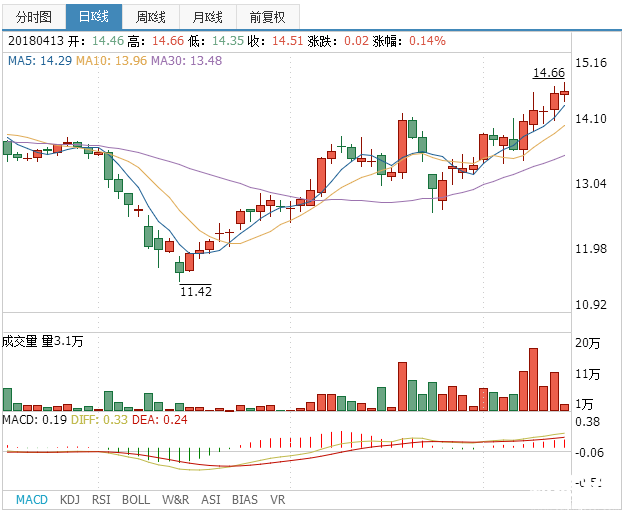The image size is (625, 516).
Task: Click the lowest candlestick above 11.42
Action: 179,268
